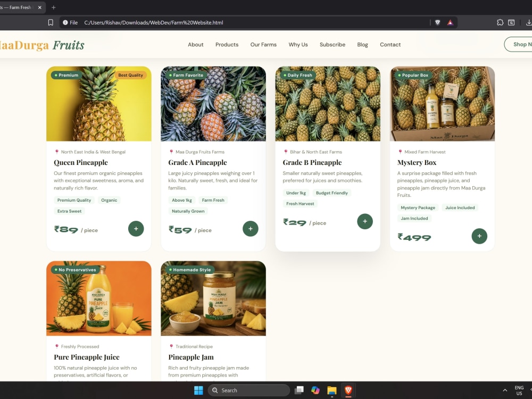Toggle the sidebar panel icon in toolbar
The height and width of the screenshot is (399, 532).
tap(511, 22)
